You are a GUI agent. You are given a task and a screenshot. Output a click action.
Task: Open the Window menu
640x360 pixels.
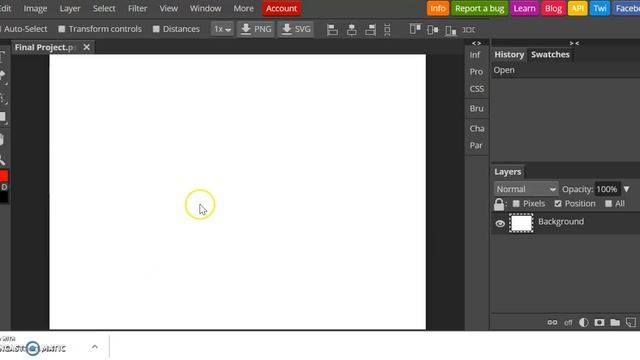pos(205,8)
